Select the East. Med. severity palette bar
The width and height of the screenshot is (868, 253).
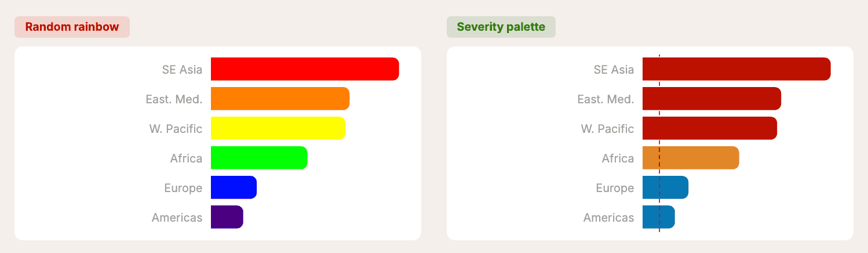[x=712, y=99]
